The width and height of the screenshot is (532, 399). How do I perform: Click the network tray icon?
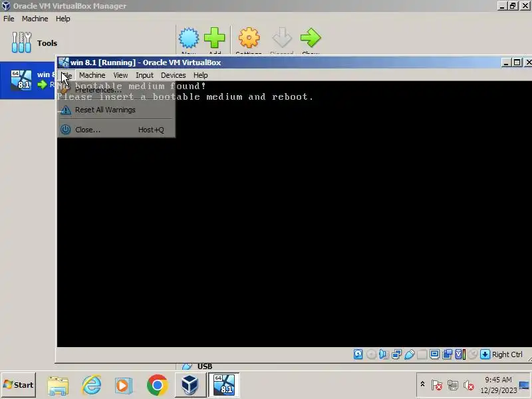[453, 385]
